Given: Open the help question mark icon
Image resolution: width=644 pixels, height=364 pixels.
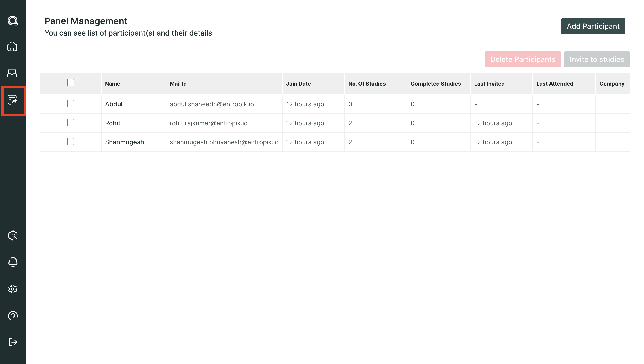Looking at the screenshot, I should coord(13,316).
